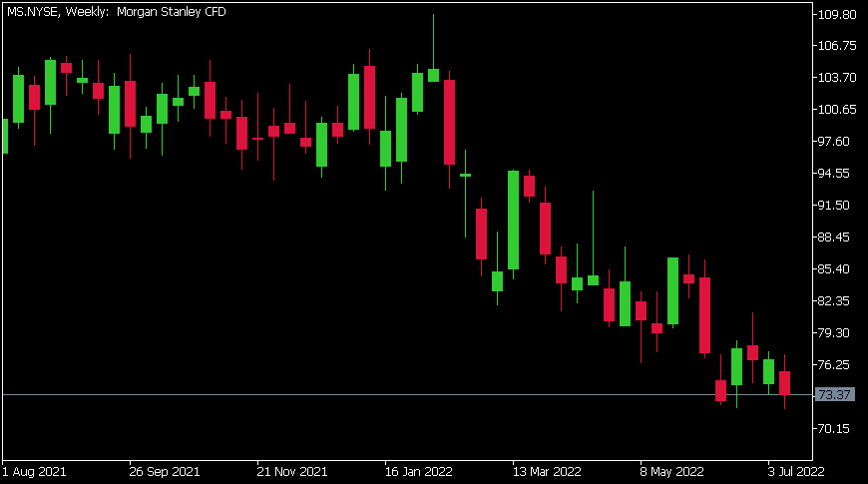Select the last red candle on the chart

coord(784,382)
